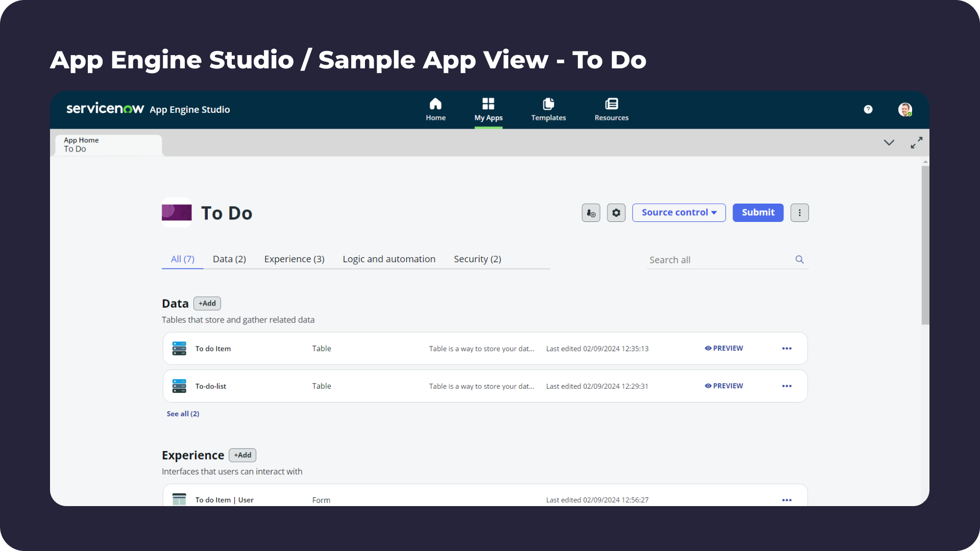Open the Form row ellipsis menu
Screen dimensions: 980x551
pos(787,500)
